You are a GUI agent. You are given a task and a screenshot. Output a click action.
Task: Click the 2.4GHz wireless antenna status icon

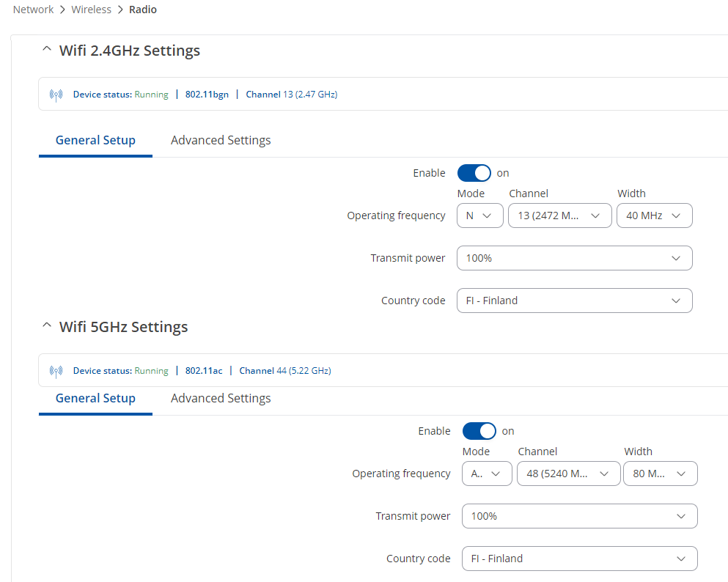(56, 95)
